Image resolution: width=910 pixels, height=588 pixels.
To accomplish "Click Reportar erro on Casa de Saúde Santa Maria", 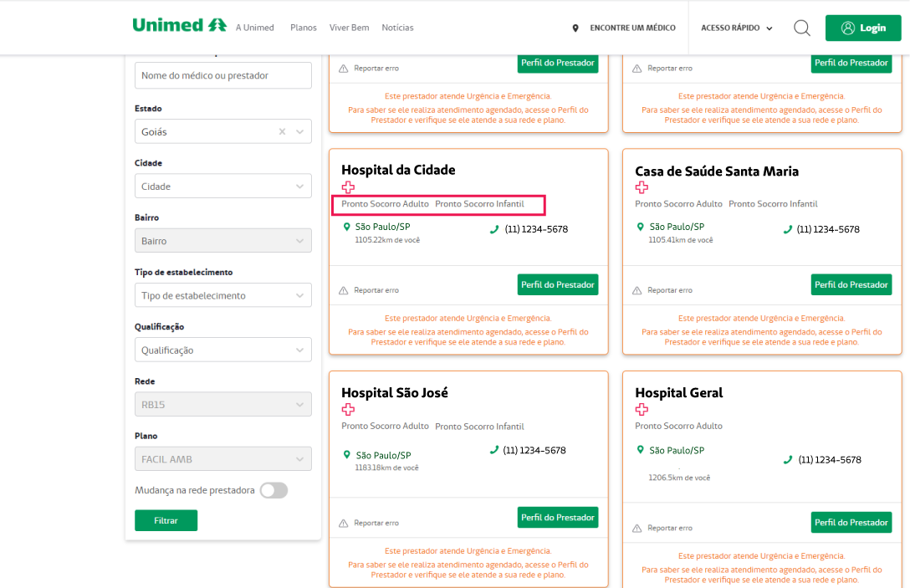I will [670, 290].
